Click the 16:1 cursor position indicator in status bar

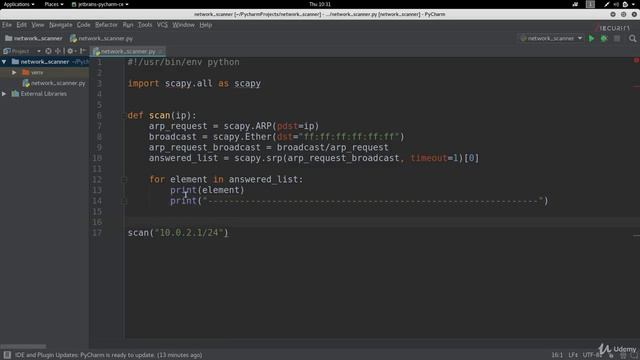(x=557, y=355)
